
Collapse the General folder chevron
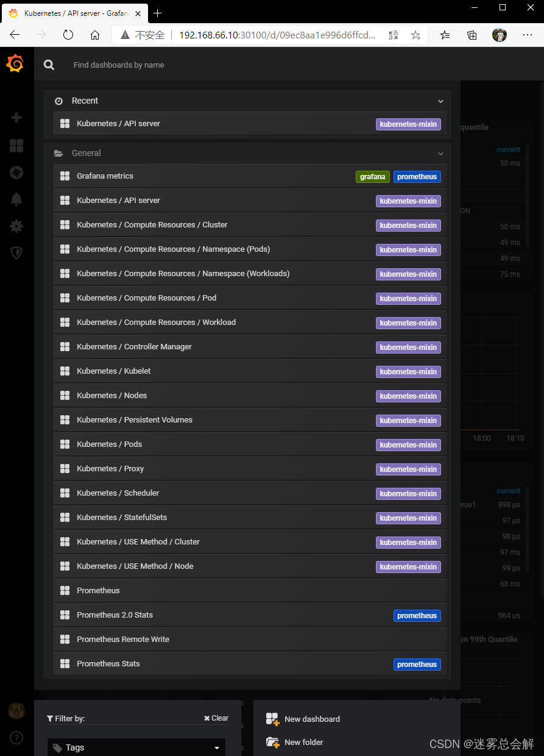coord(440,154)
